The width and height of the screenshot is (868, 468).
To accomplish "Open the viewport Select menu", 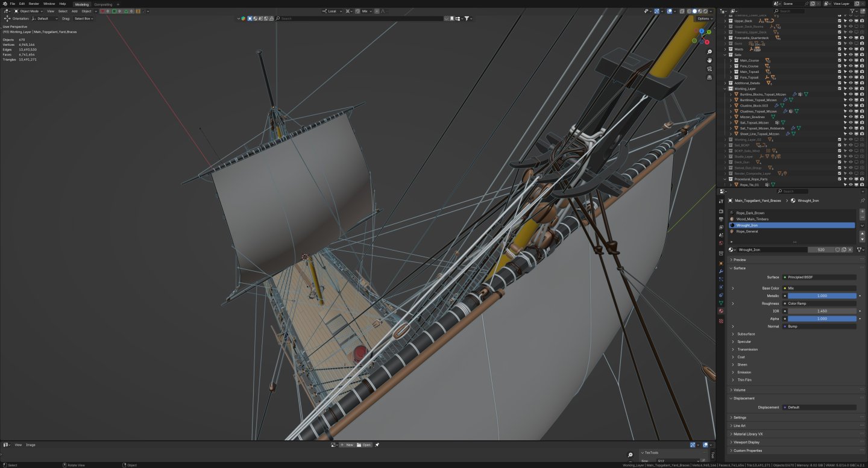I will (x=63, y=11).
